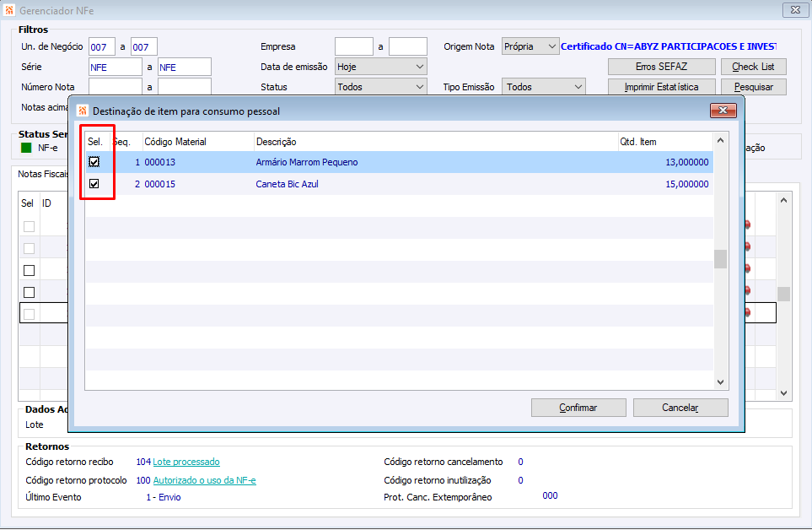This screenshot has width=812, height=530.
Task: Open the Tipo Emissão dropdown
Action: pos(543,87)
